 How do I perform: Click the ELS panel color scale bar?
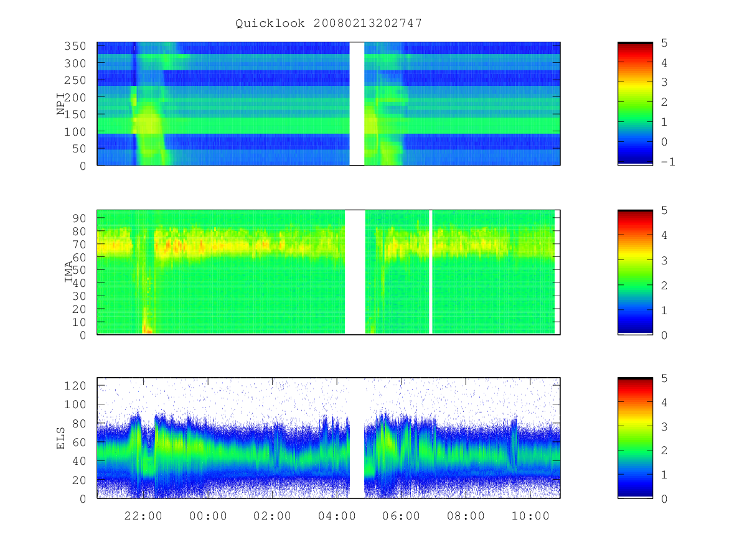coord(635,438)
